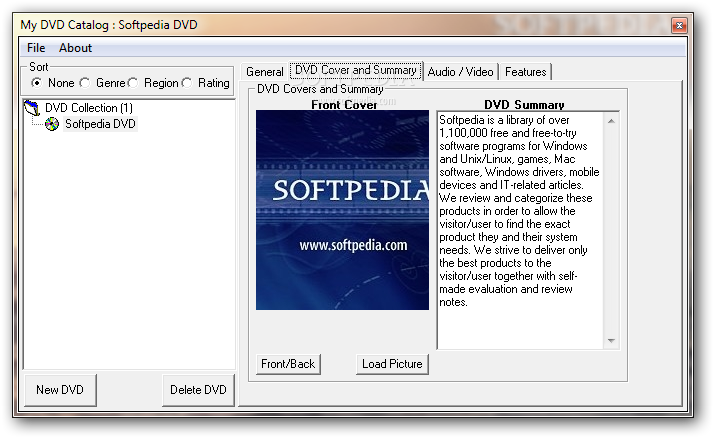Toggle cover with Front/Back button

click(x=288, y=364)
